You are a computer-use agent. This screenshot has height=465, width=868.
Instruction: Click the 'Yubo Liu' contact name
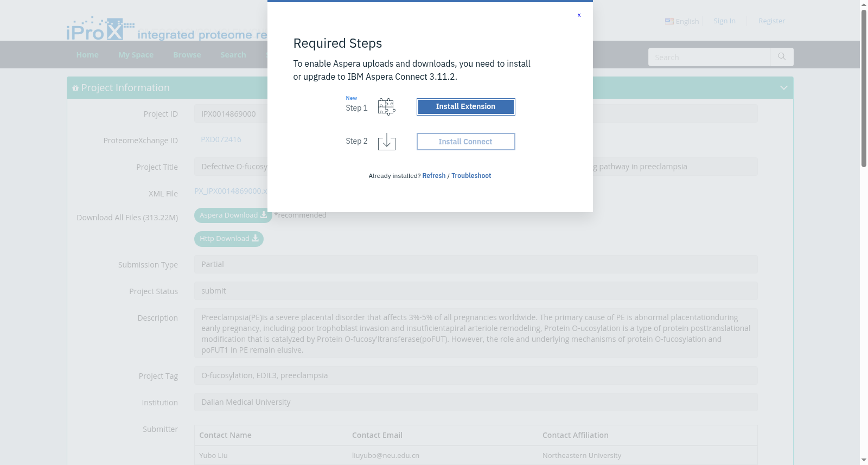(x=213, y=456)
